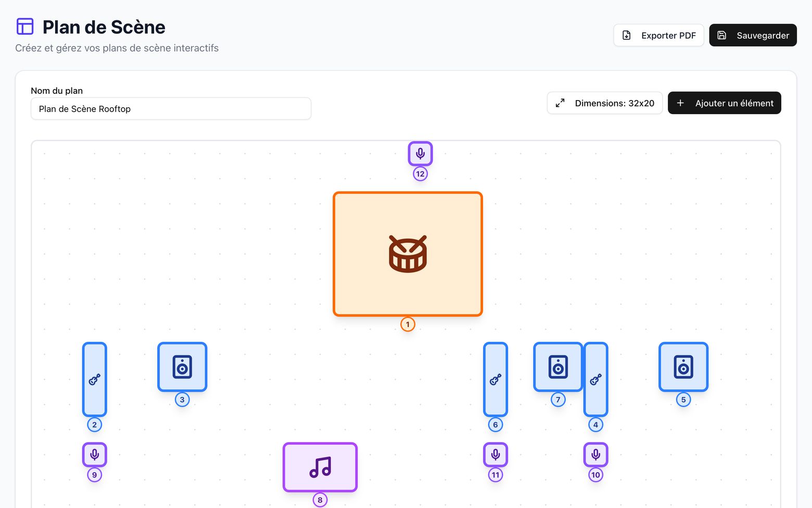Click number badge 9 under the microphone
Screen dimensions: 812x508
pyautogui.click(x=94, y=475)
